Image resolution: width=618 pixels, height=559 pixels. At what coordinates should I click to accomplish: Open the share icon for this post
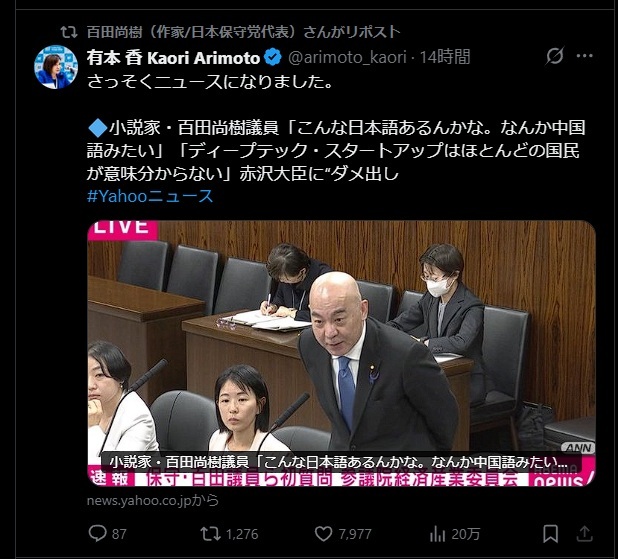coord(584,534)
